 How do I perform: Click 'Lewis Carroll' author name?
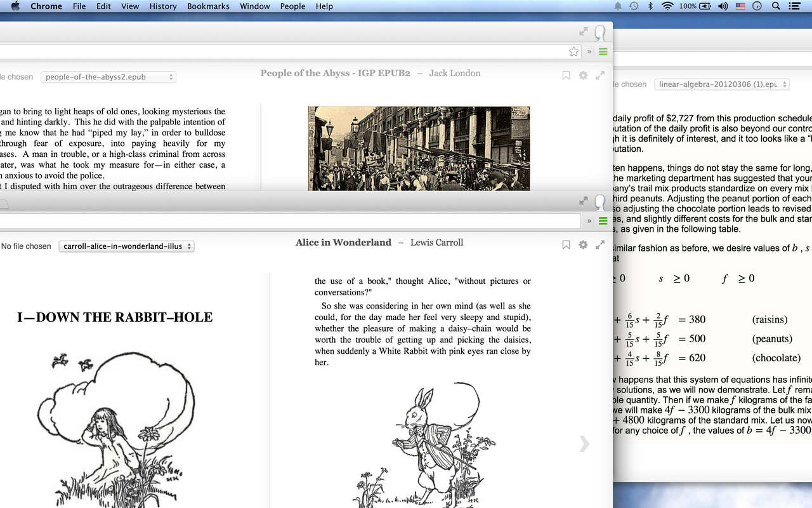coord(436,242)
